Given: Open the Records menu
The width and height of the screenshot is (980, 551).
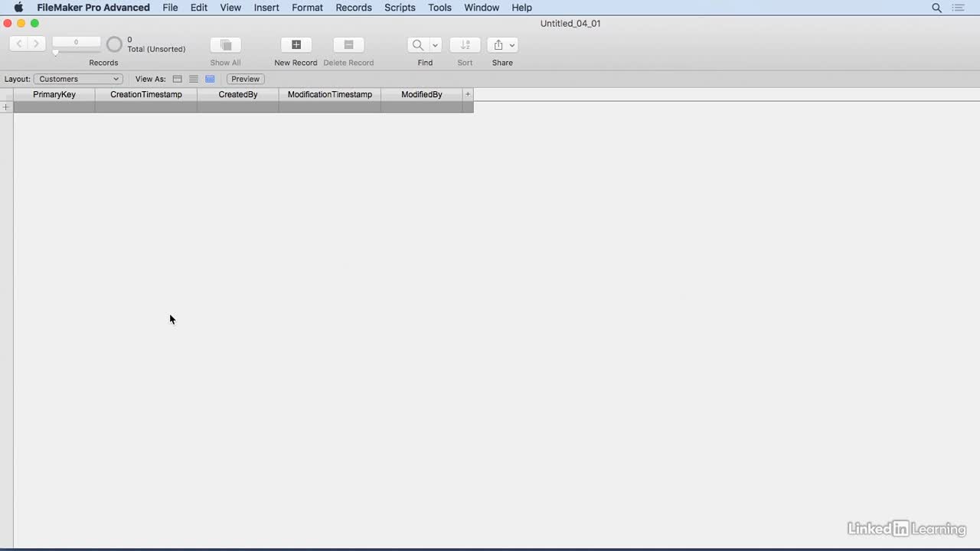Looking at the screenshot, I should pyautogui.click(x=354, y=8).
